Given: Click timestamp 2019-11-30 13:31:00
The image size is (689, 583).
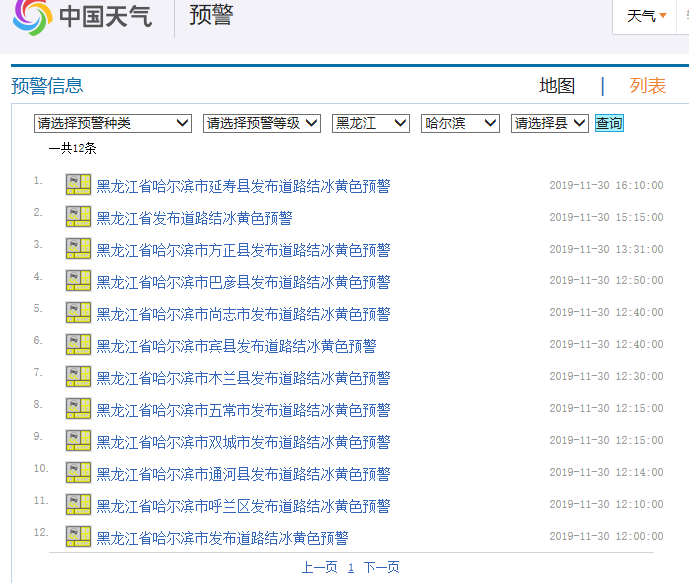Looking at the screenshot, I should click(606, 250).
